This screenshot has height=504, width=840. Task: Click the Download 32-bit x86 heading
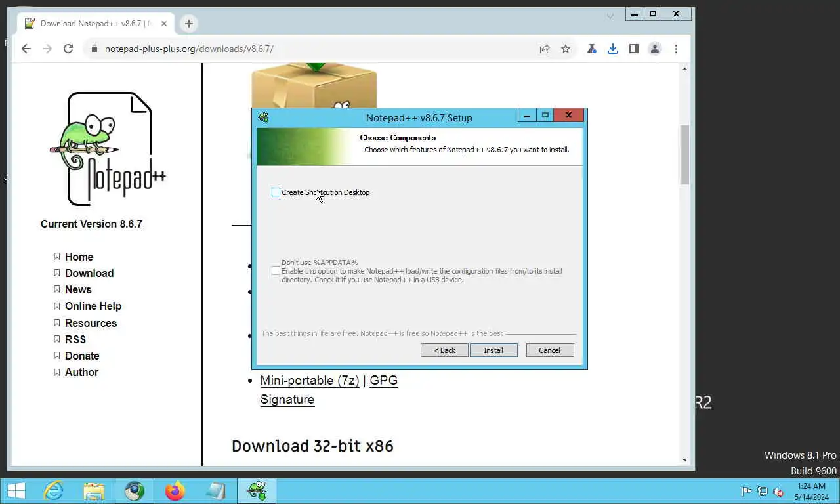(x=312, y=446)
